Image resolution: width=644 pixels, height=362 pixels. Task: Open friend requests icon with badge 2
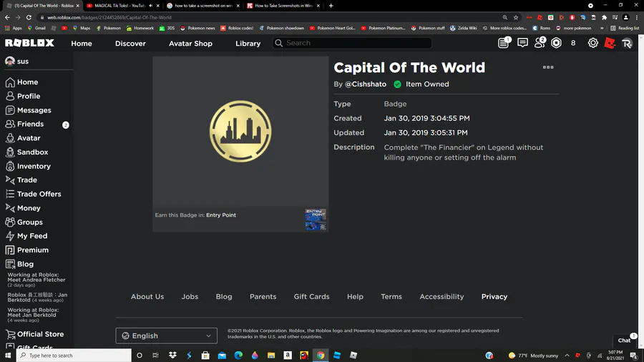[x=540, y=43]
